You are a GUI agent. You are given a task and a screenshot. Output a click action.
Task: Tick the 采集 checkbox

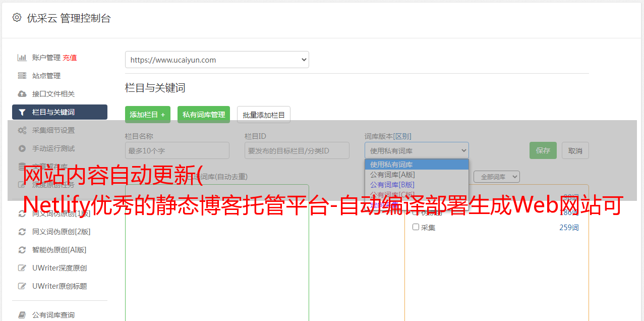pos(416,227)
